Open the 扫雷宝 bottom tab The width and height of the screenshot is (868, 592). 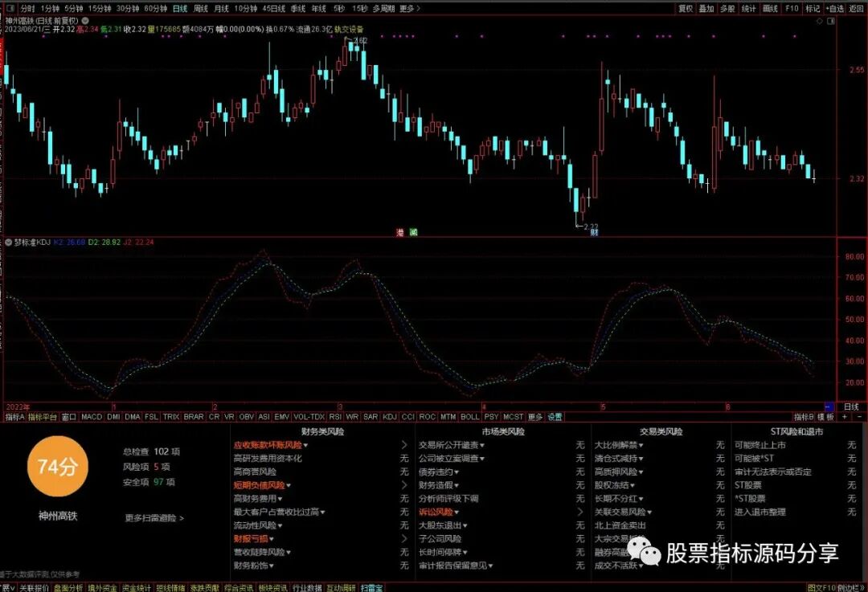tap(372, 587)
